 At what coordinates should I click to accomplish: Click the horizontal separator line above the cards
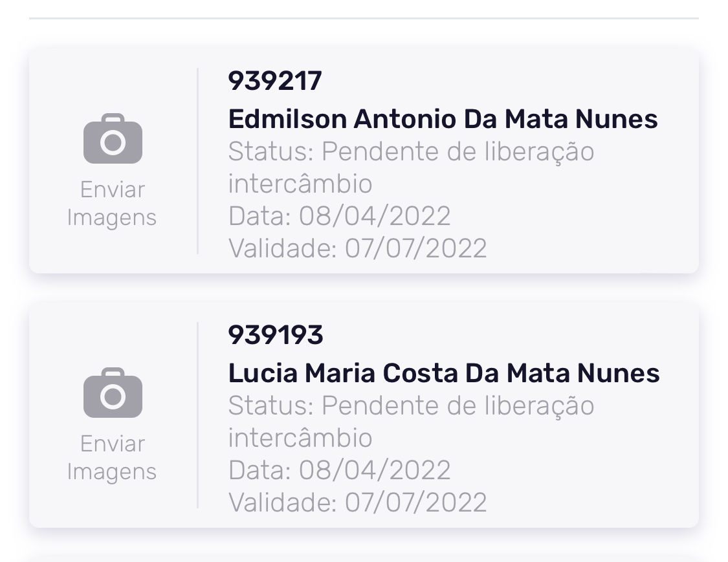364,19
